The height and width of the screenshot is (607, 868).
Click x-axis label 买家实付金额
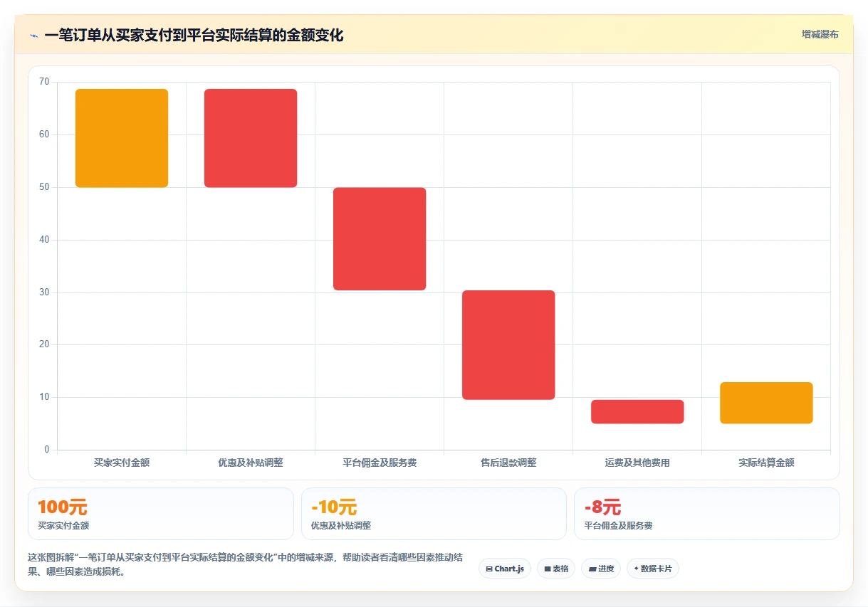(x=122, y=463)
